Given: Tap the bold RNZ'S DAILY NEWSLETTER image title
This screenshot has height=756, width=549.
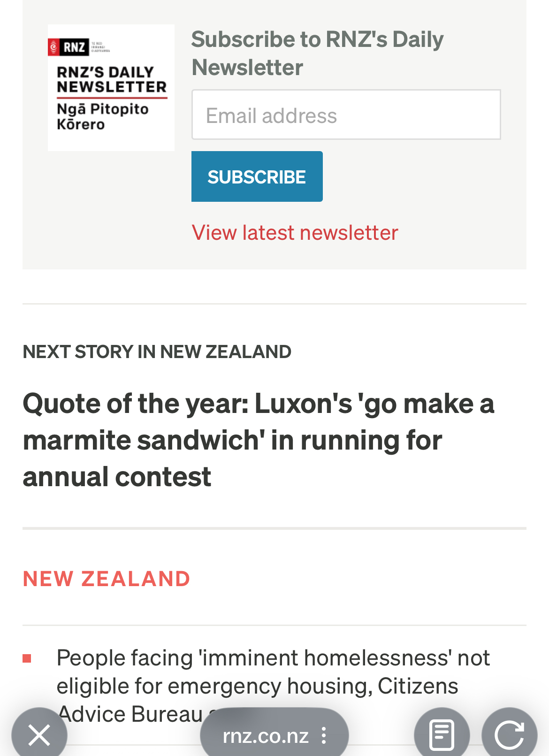Looking at the screenshot, I should (112, 79).
